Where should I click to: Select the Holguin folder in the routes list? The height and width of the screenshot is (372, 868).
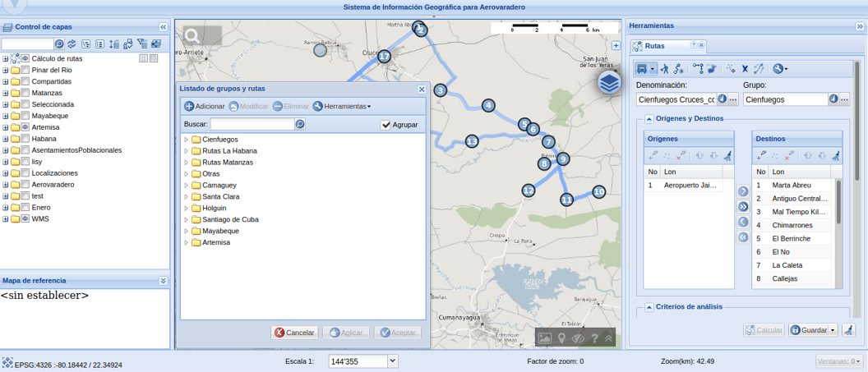pyautogui.click(x=215, y=208)
